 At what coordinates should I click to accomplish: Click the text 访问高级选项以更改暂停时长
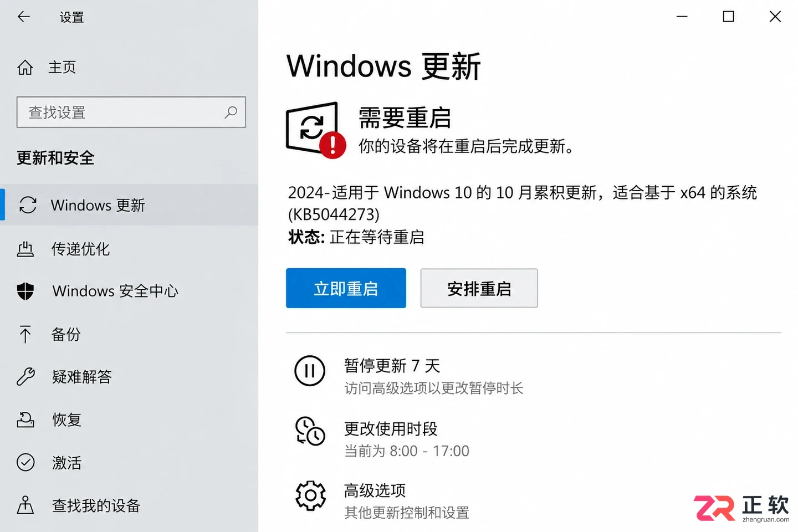[434, 388]
